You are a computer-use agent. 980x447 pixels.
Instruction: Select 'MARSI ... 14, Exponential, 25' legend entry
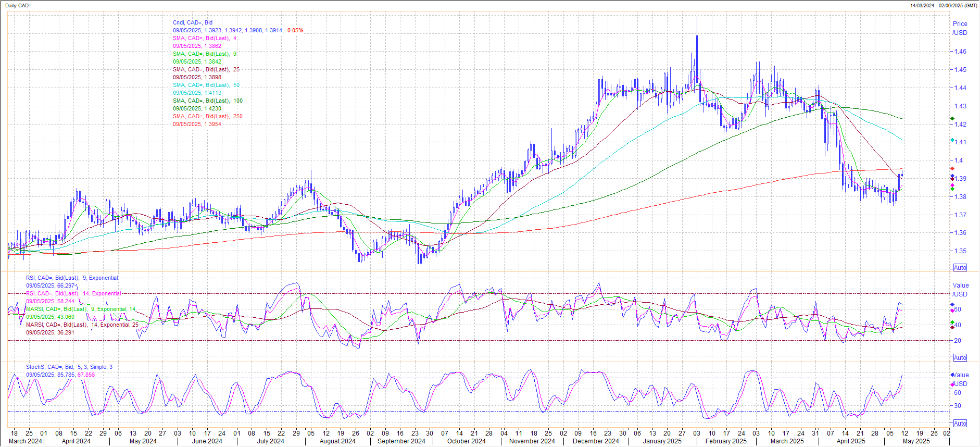[x=82, y=325]
